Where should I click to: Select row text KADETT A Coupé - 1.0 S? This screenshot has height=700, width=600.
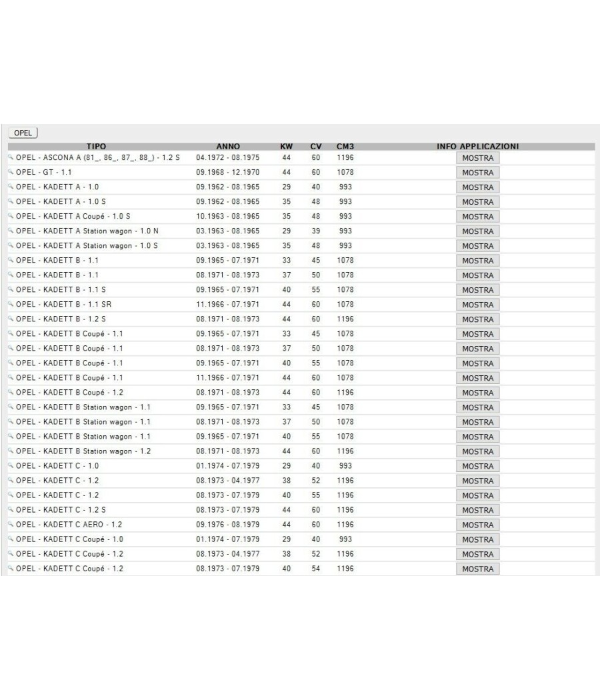[x=73, y=217]
